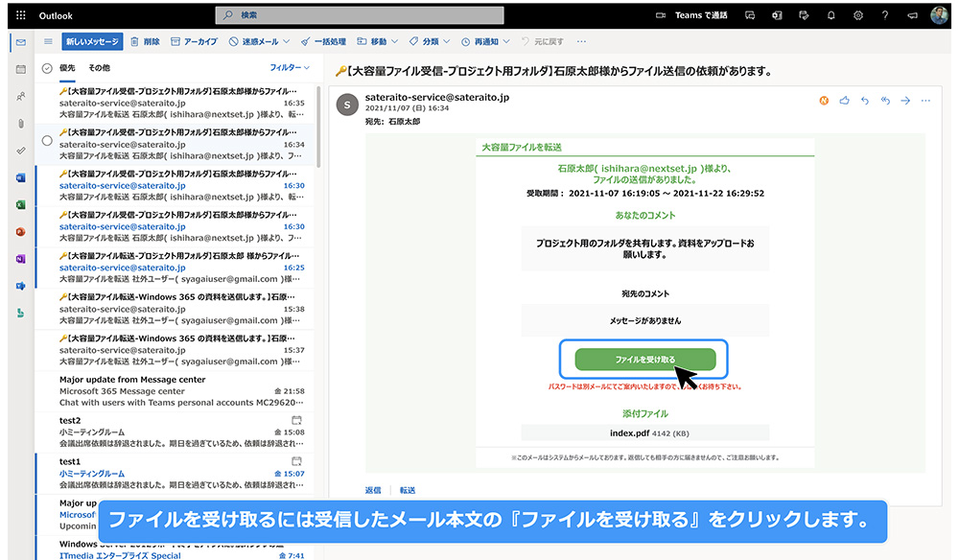Open first unread 16:30 sateraito-service message
This screenshot has width=959, height=560.
click(175, 185)
